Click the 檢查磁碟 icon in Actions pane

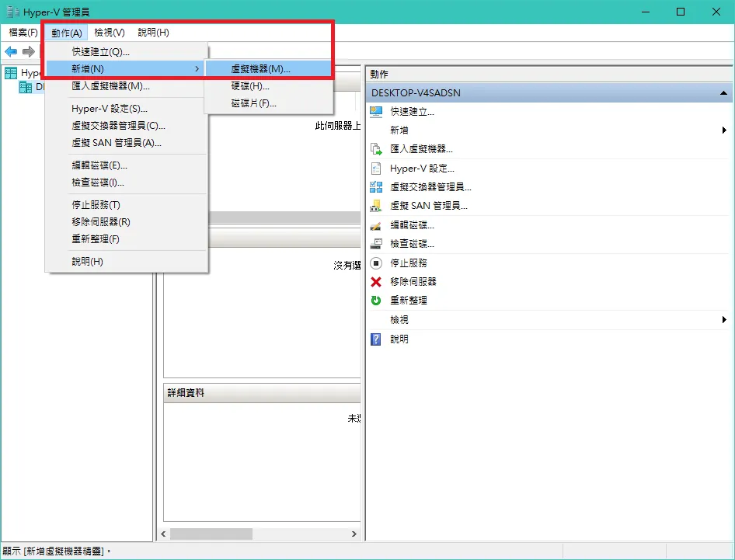376,244
